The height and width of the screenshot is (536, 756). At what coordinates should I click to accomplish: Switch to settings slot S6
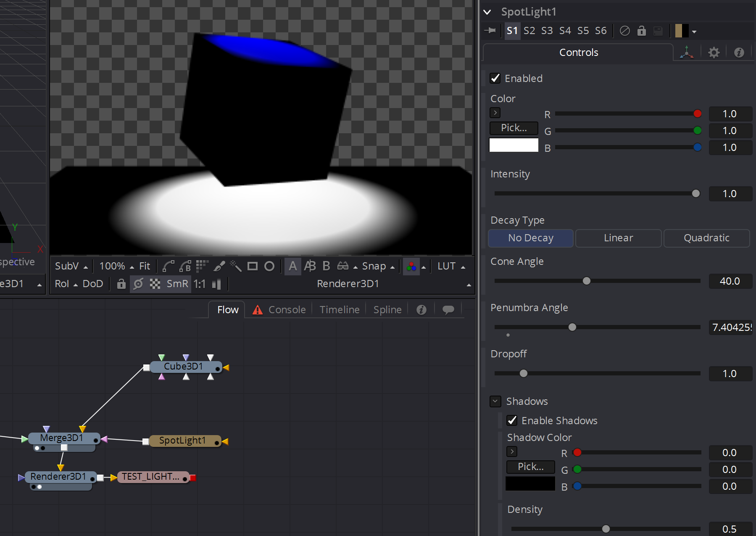(x=601, y=31)
